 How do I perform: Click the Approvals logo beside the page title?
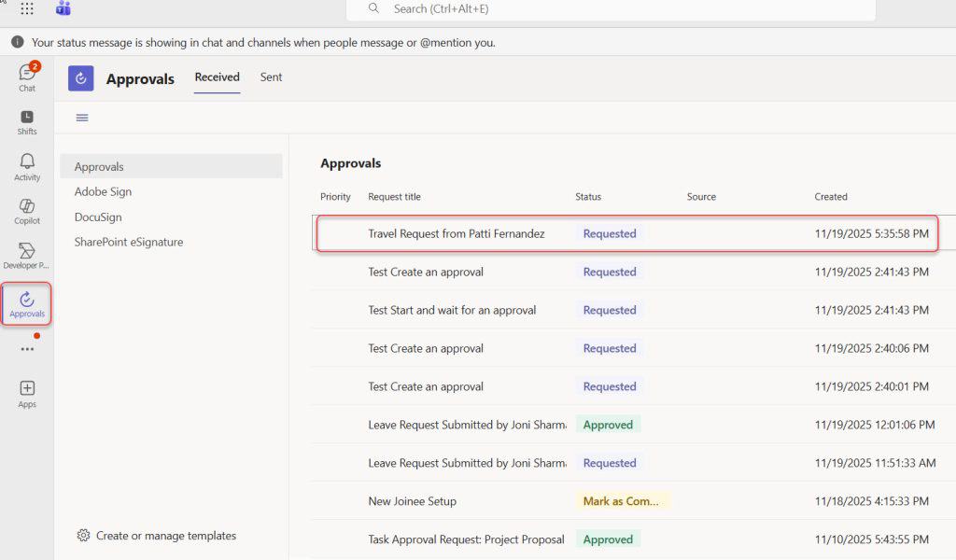(x=80, y=78)
